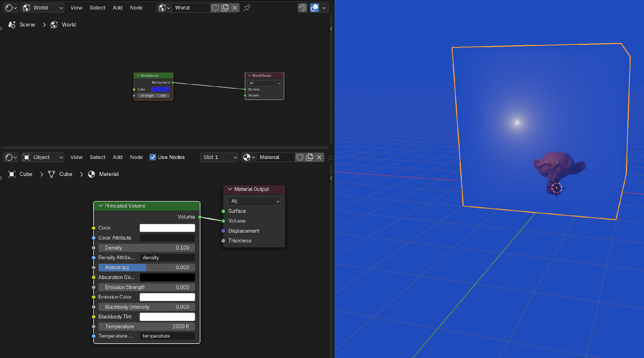Click Principled Volume Color white swatch

[x=167, y=228]
